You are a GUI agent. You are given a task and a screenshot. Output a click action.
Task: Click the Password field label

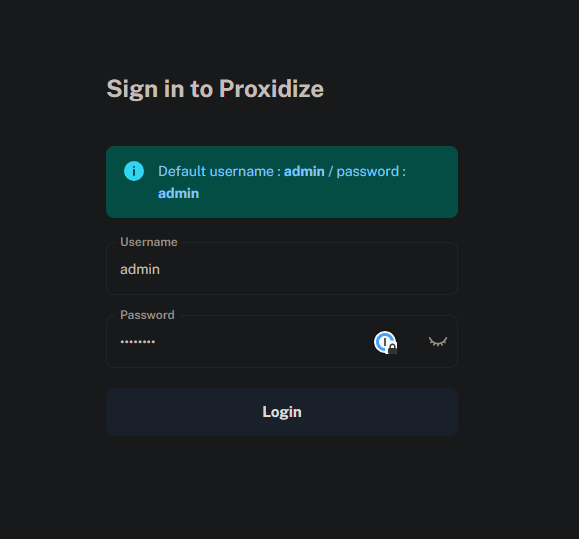click(147, 315)
